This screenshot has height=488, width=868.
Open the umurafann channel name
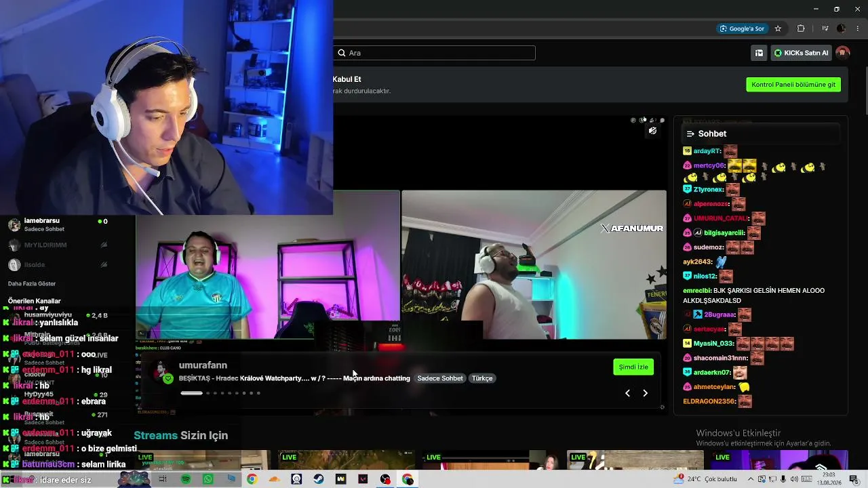coord(203,365)
